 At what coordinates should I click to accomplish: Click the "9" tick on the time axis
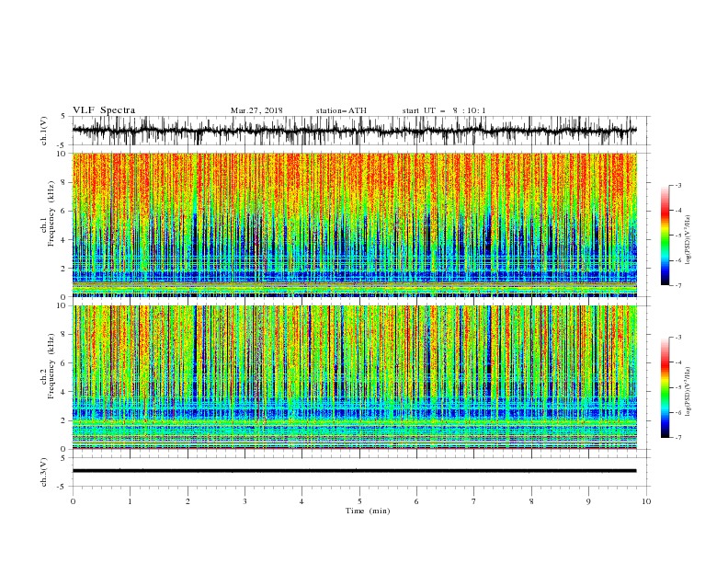(x=588, y=501)
